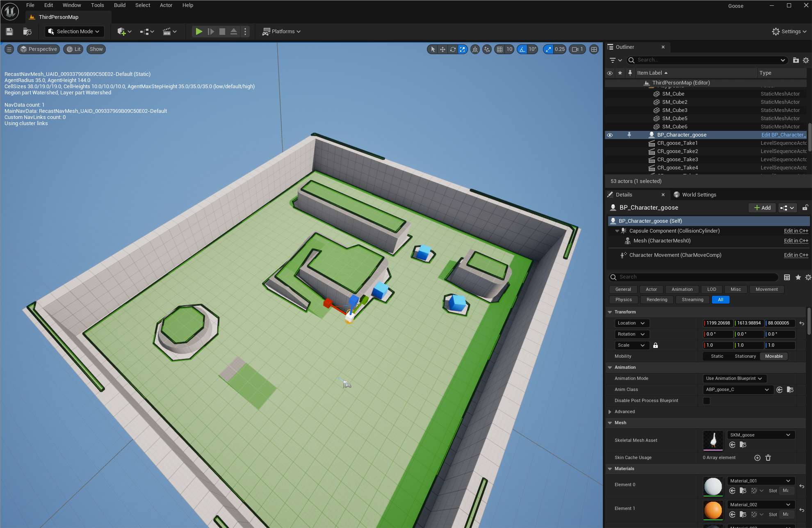Browse to SKM_goose in the Content Browser
Screen dimensions: 812x528
click(x=743, y=445)
